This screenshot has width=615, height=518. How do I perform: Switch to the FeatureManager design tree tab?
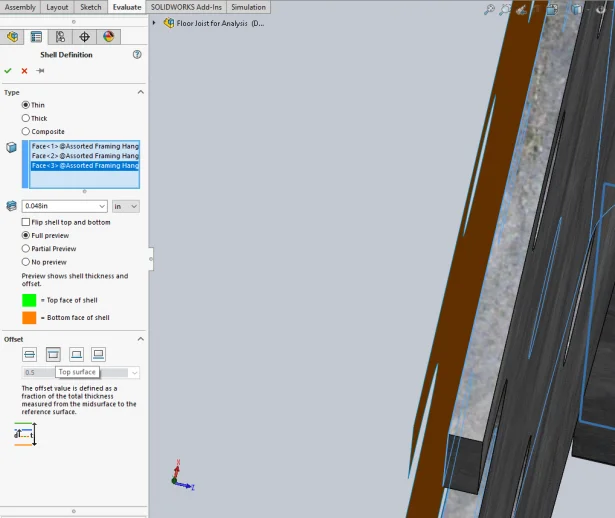pos(12,37)
